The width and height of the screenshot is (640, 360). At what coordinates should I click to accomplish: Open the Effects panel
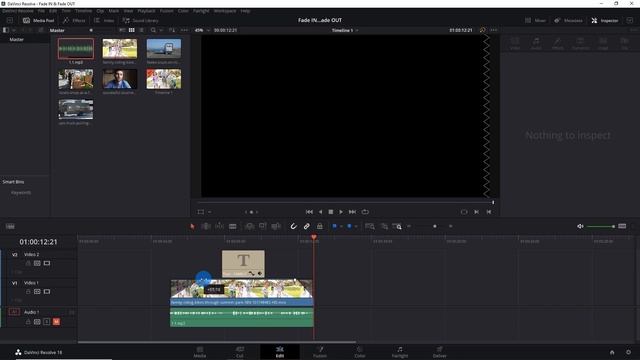coord(74,20)
